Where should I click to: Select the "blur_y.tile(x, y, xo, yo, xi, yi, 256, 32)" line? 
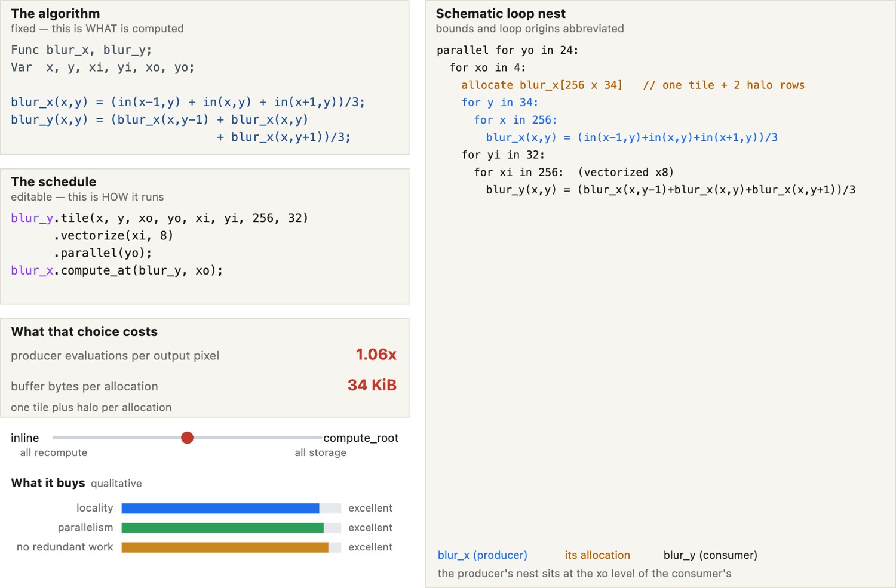(159, 218)
